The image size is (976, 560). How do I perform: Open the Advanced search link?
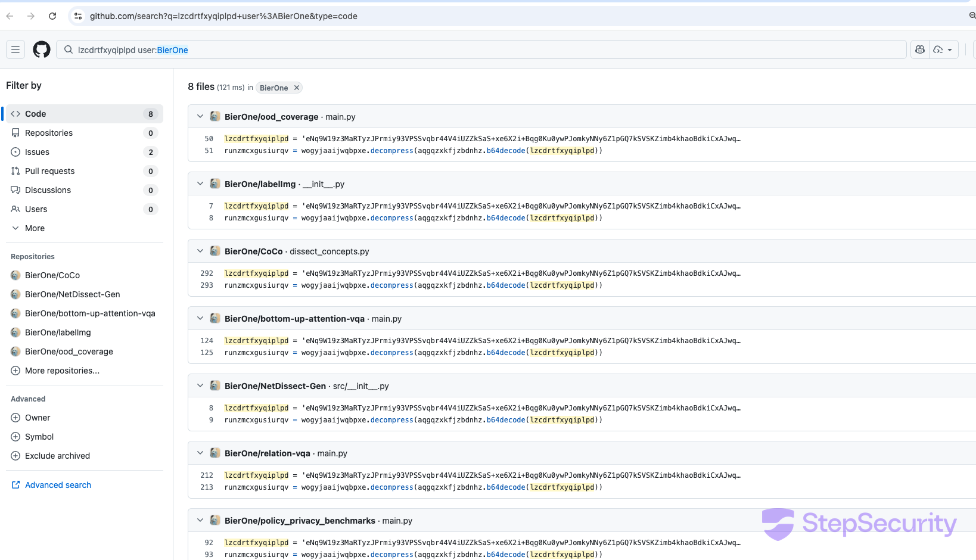(58, 485)
